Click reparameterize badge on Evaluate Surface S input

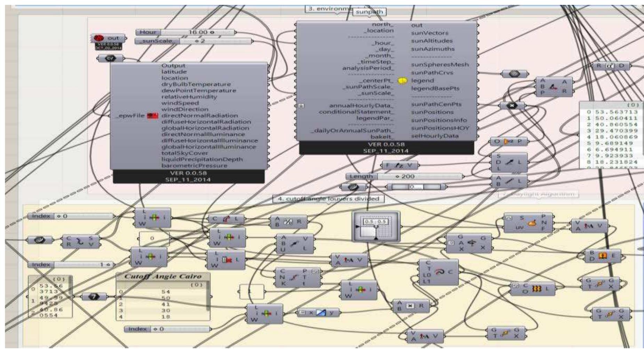point(509,218)
